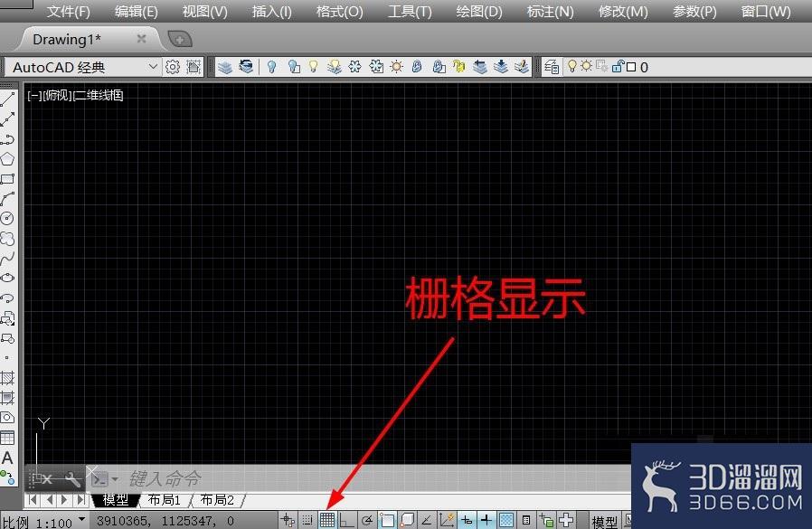Select the Gradient fill tool
The width and height of the screenshot is (812, 529).
pyautogui.click(x=7, y=397)
